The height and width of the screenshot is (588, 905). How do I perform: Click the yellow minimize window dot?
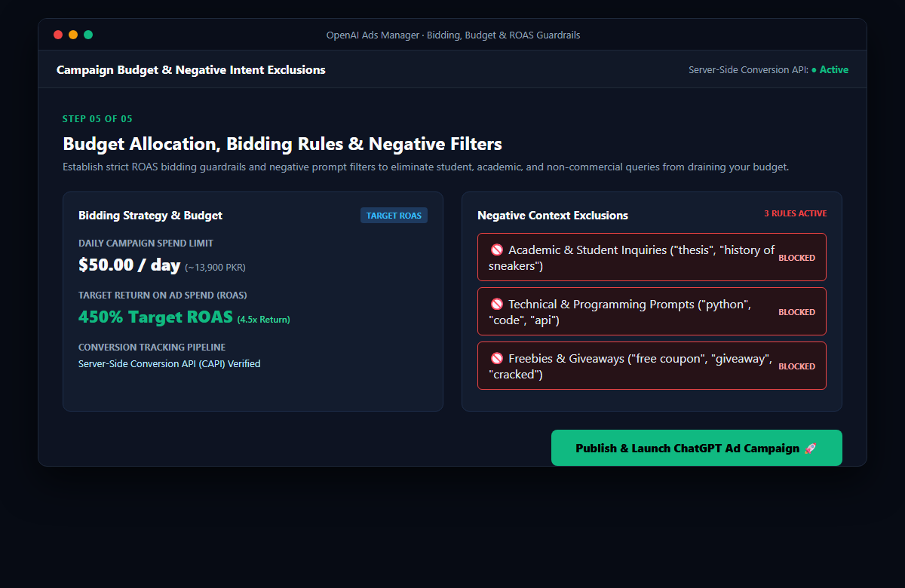pos(73,35)
